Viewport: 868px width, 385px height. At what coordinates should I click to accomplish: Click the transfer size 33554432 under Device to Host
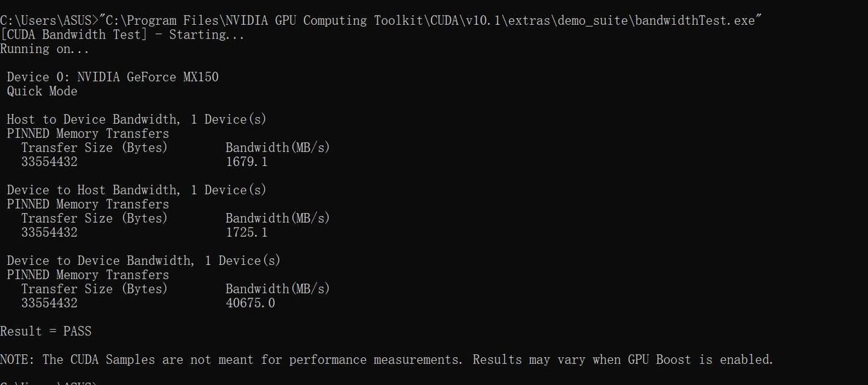tap(49, 233)
